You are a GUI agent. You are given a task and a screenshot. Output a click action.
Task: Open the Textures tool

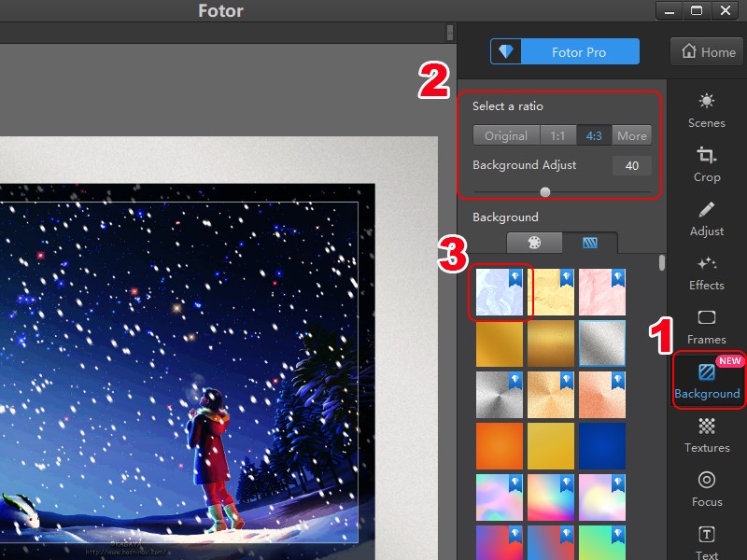point(707,435)
